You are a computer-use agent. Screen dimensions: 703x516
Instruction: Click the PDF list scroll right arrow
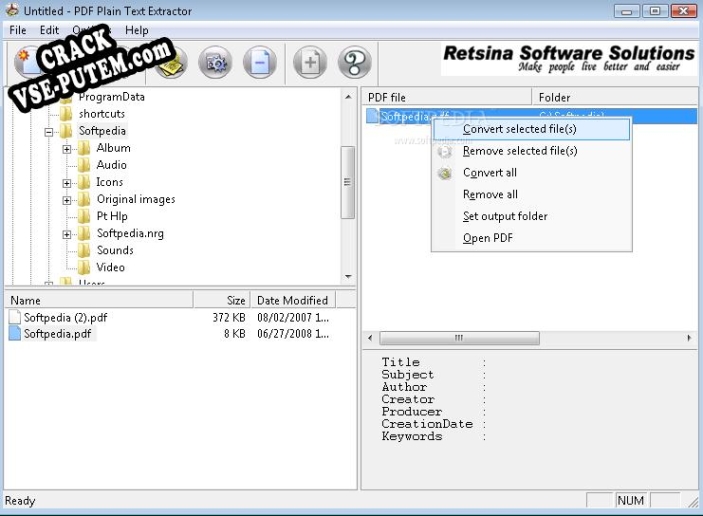(689, 338)
